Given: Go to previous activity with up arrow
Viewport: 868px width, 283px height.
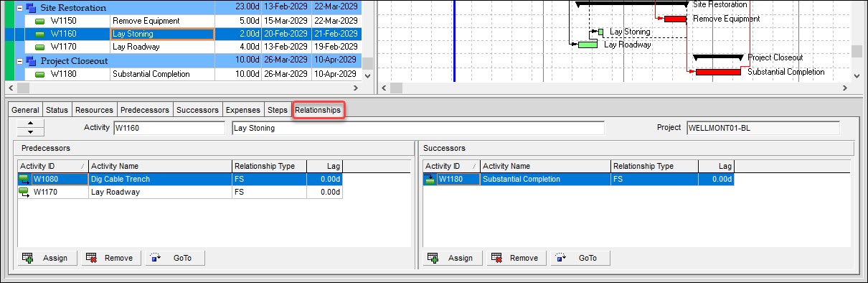Looking at the screenshot, I should tap(30, 124).
